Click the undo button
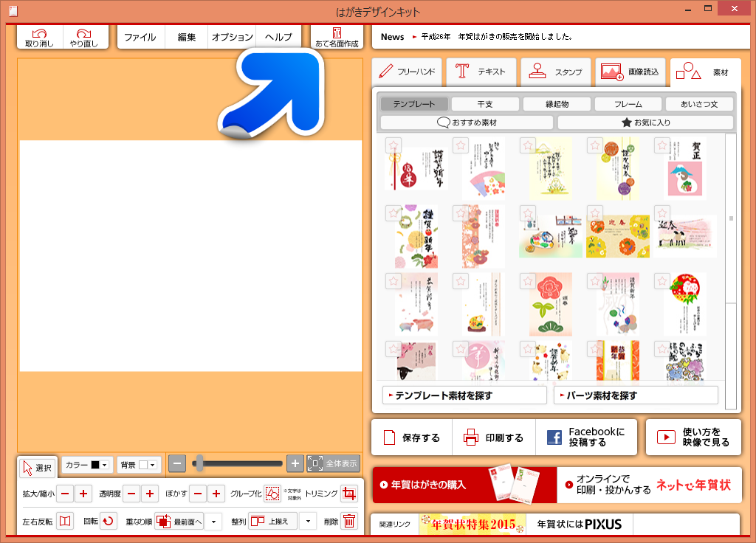Viewport: 756px width, 543px height. pyautogui.click(x=39, y=38)
